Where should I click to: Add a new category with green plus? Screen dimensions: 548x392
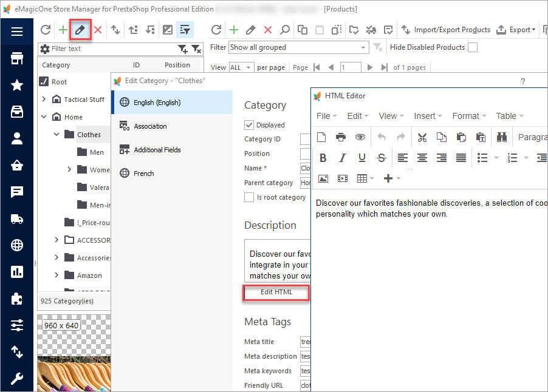(63, 30)
